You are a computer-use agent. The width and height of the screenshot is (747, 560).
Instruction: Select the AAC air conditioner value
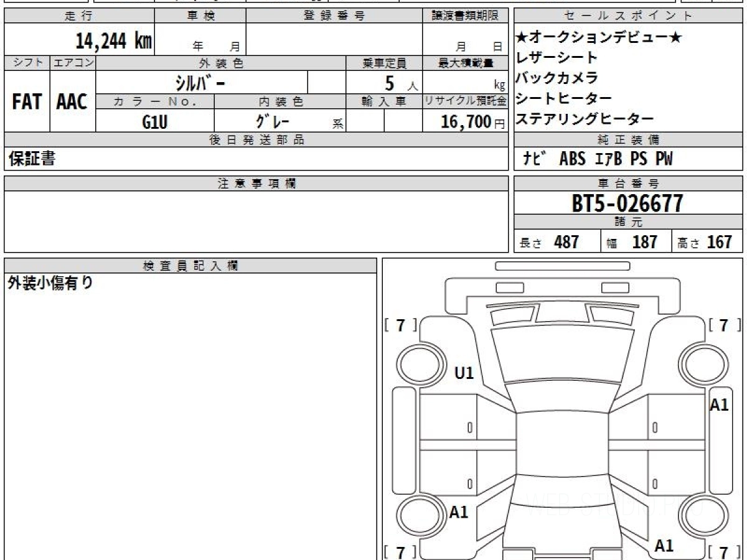(x=72, y=102)
